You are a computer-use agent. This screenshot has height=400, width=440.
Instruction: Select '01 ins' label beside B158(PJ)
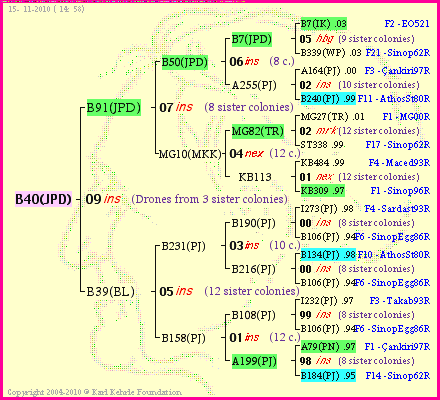click(x=244, y=338)
